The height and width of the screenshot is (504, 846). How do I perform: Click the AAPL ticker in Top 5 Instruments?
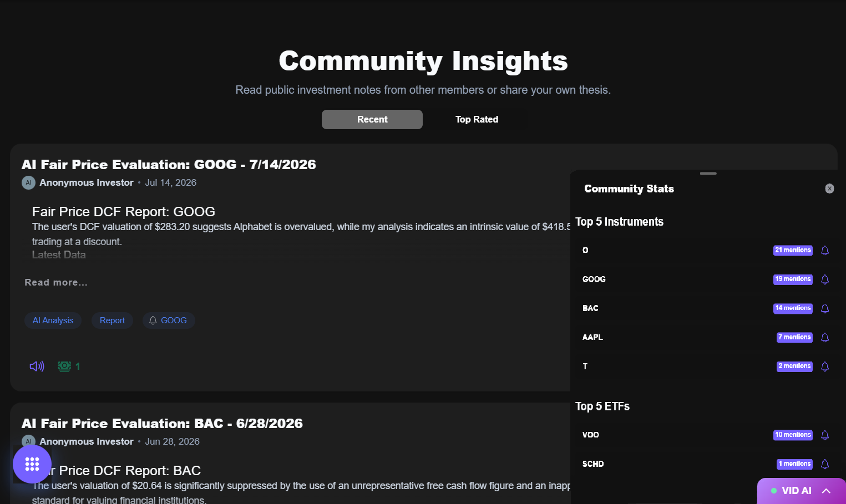pos(592,337)
